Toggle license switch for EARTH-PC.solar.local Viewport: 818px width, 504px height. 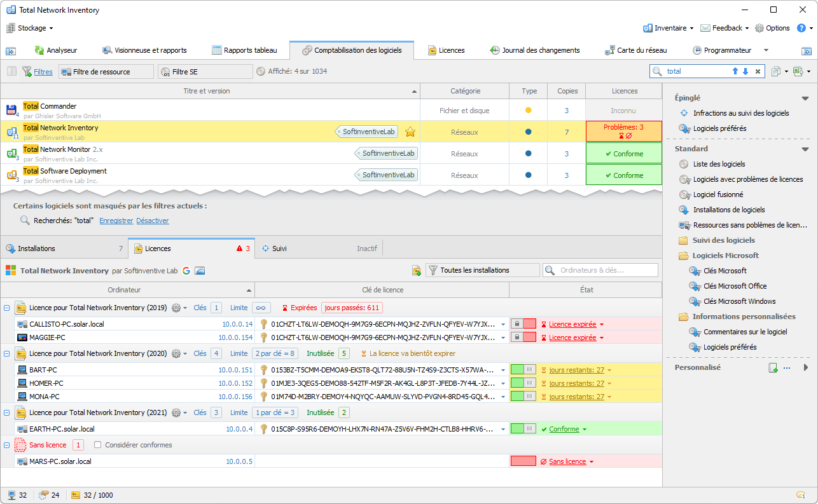click(x=523, y=429)
